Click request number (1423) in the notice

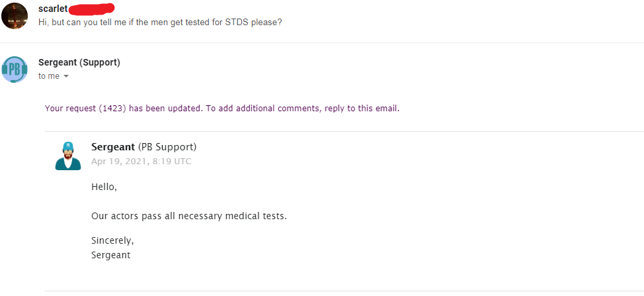pyautogui.click(x=112, y=108)
